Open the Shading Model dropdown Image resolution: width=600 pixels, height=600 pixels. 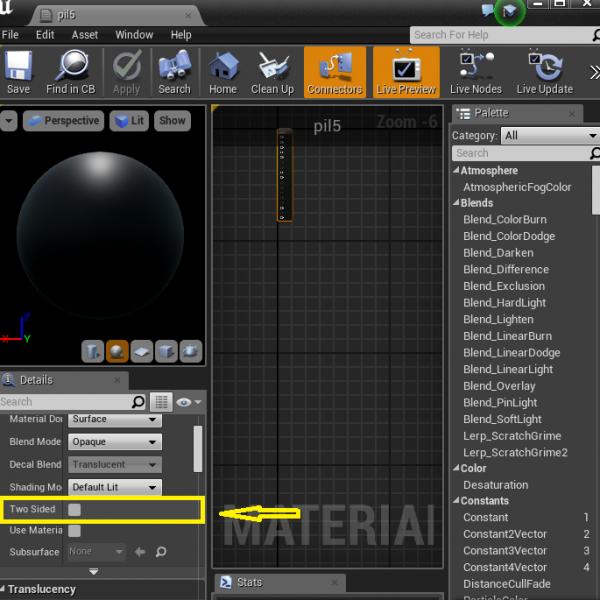click(114, 487)
